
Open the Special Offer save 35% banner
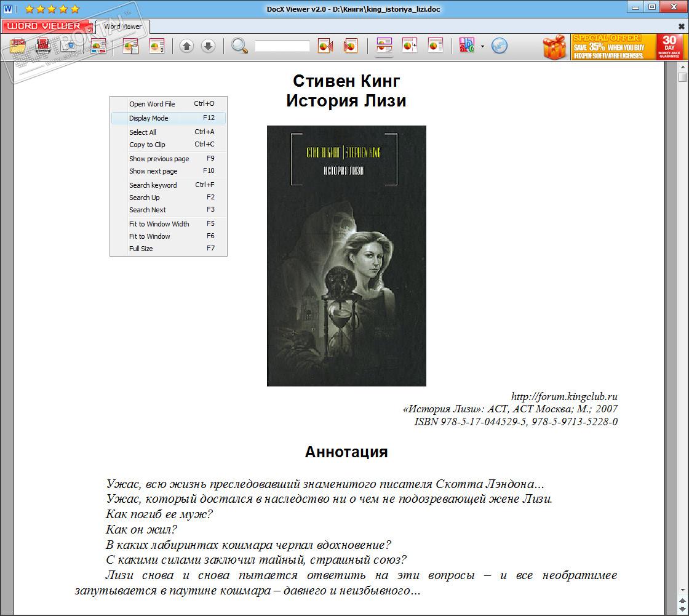(x=614, y=47)
